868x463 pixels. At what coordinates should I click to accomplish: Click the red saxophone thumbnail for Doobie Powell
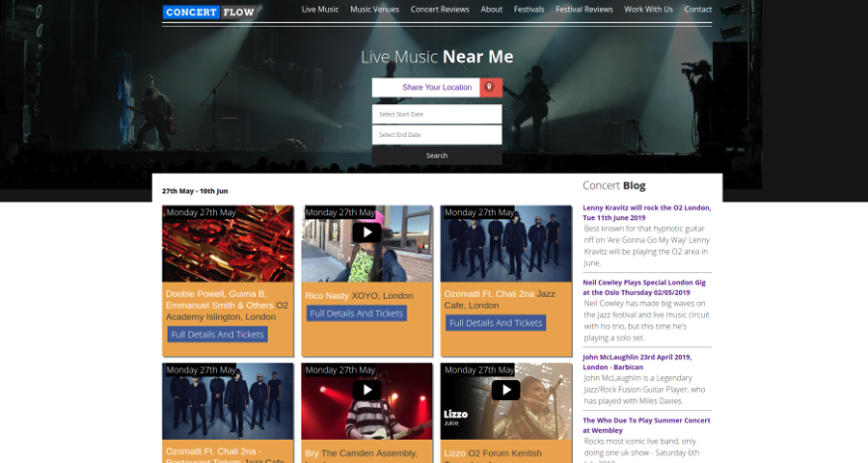pos(228,244)
